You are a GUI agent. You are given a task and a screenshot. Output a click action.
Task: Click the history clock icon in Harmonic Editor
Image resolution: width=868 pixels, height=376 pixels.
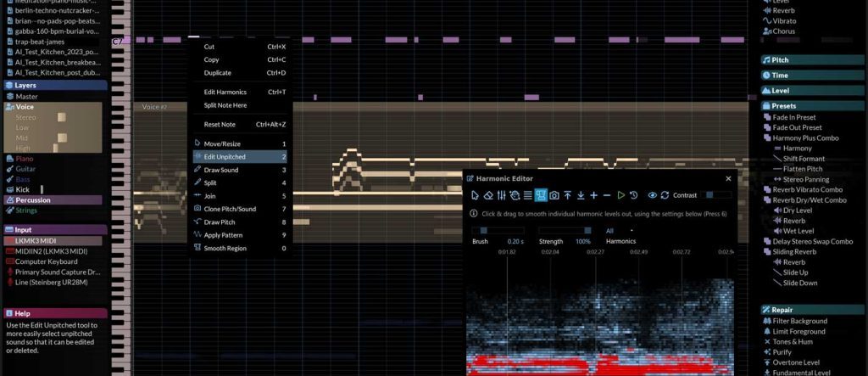pos(634,195)
